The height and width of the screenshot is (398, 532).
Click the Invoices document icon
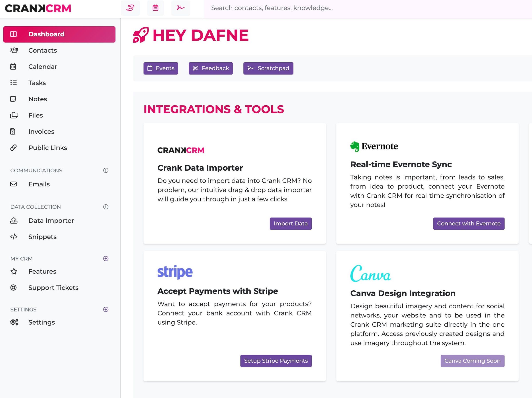click(14, 132)
